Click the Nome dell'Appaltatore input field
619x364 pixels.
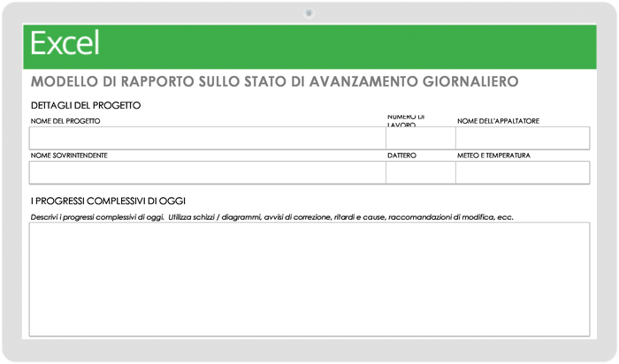[x=523, y=138]
